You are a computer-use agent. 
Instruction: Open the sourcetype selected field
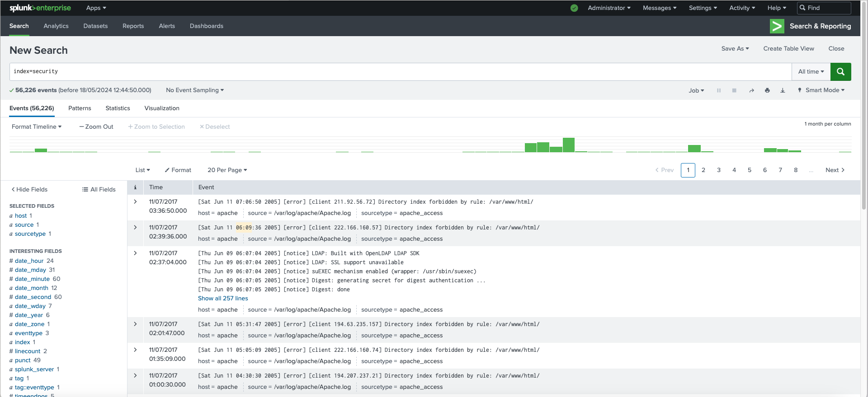30,234
